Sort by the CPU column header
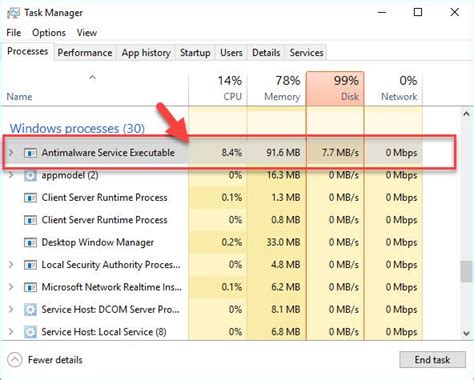 pos(218,89)
